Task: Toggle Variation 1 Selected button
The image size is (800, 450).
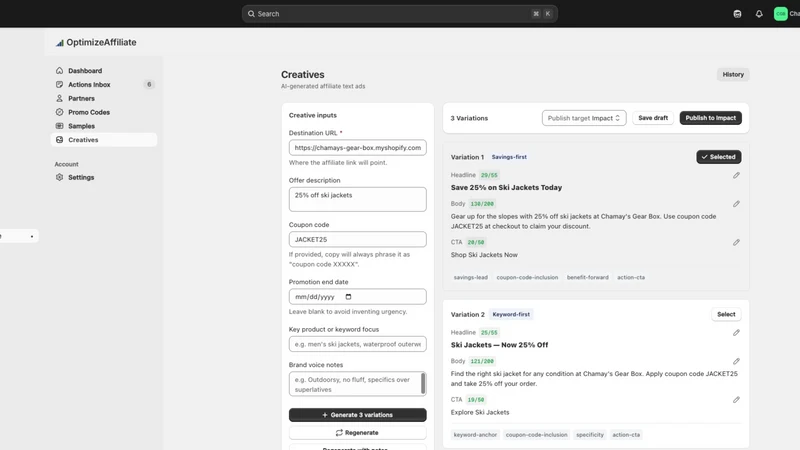Action: (x=718, y=157)
